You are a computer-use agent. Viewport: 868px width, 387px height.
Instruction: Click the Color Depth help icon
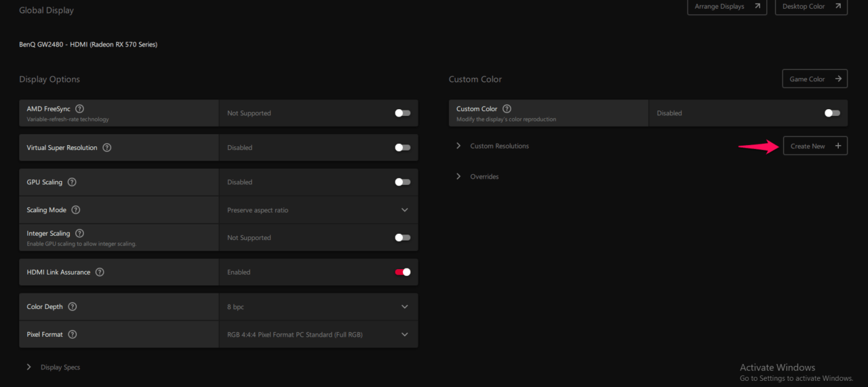(x=73, y=307)
